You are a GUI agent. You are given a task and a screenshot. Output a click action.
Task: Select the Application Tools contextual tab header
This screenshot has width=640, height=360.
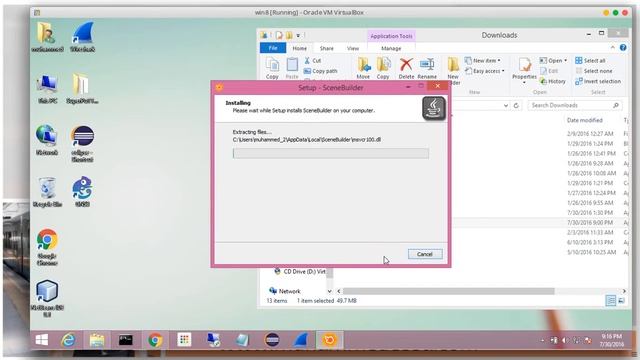click(391, 36)
